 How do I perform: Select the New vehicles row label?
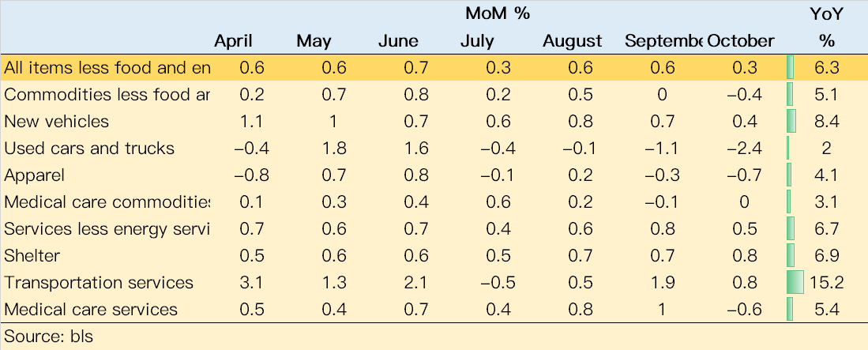point(56,122)
